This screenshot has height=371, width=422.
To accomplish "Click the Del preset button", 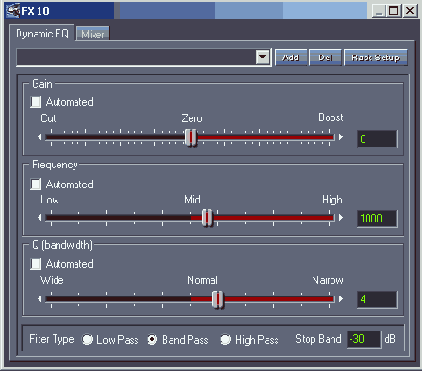I will coord(325,57).
